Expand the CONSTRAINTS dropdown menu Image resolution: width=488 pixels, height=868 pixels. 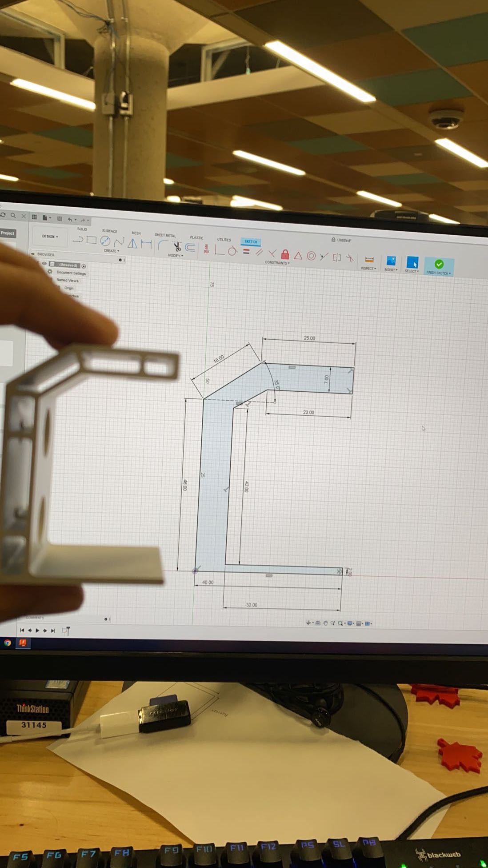(277, 263)
